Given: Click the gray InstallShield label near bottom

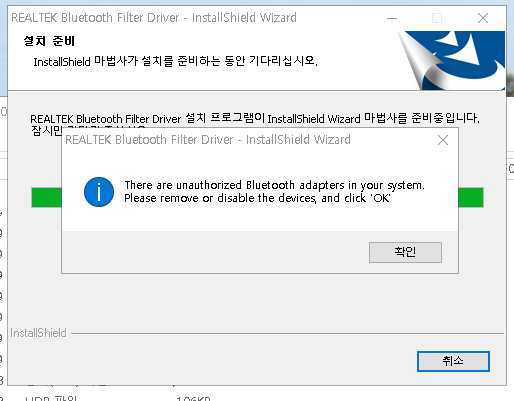Looking at the screenshot, I should click(x=38, y=333).
